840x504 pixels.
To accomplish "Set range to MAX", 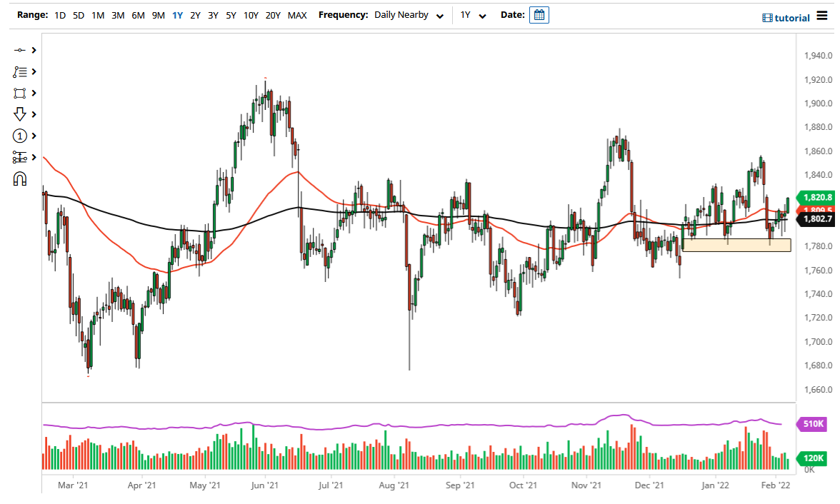I will (297, 16).
